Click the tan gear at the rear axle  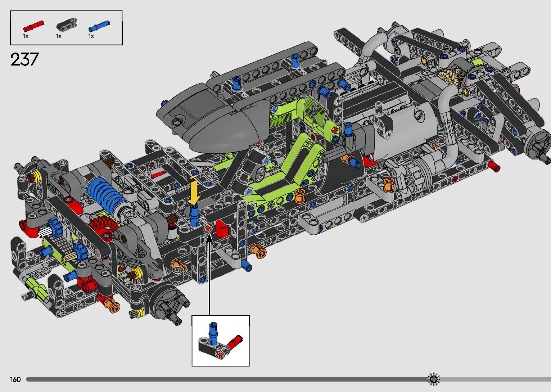[450, 75]
